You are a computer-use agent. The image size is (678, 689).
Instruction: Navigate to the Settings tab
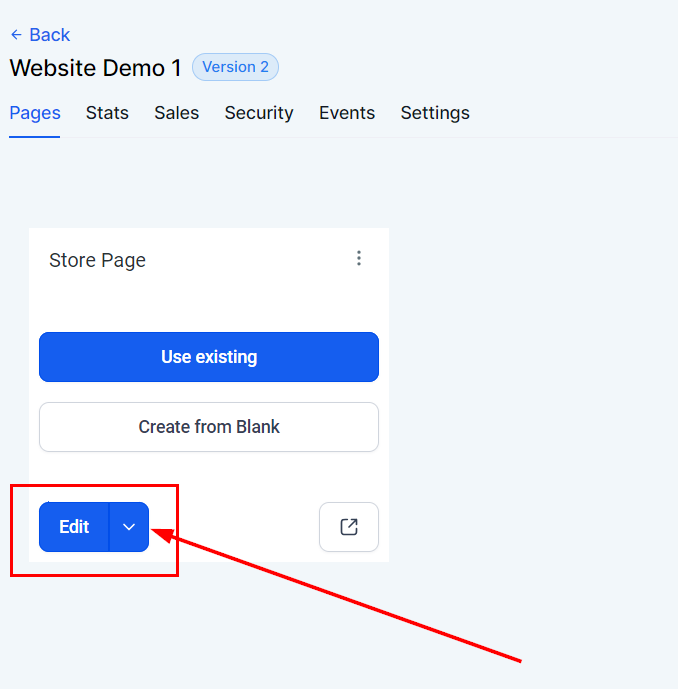435,113
